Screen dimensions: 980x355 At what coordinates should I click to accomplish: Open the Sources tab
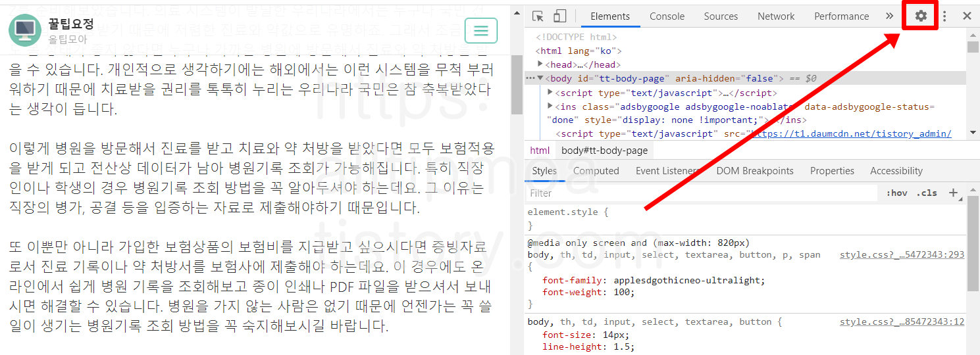tap(721, 16)
